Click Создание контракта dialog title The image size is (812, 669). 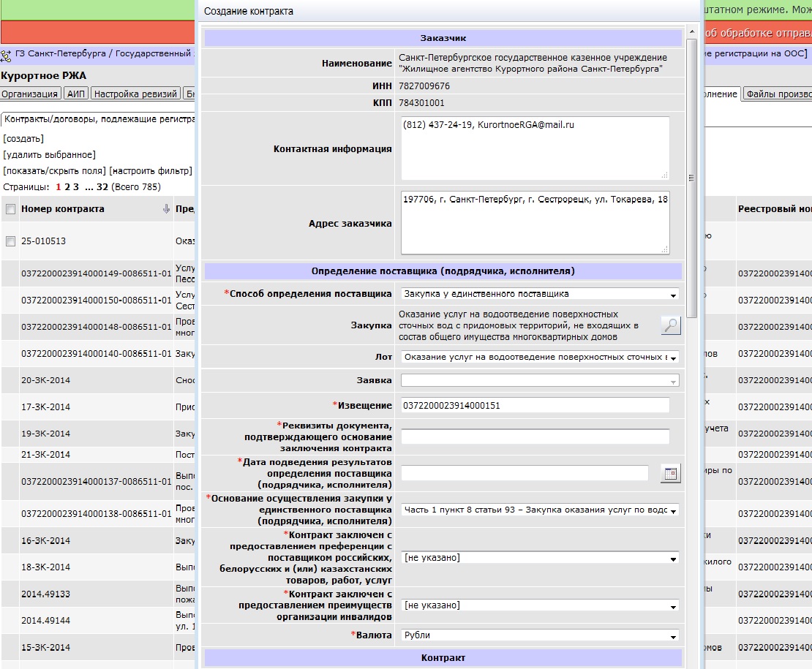pyautogui.click(x=249, y=12)
